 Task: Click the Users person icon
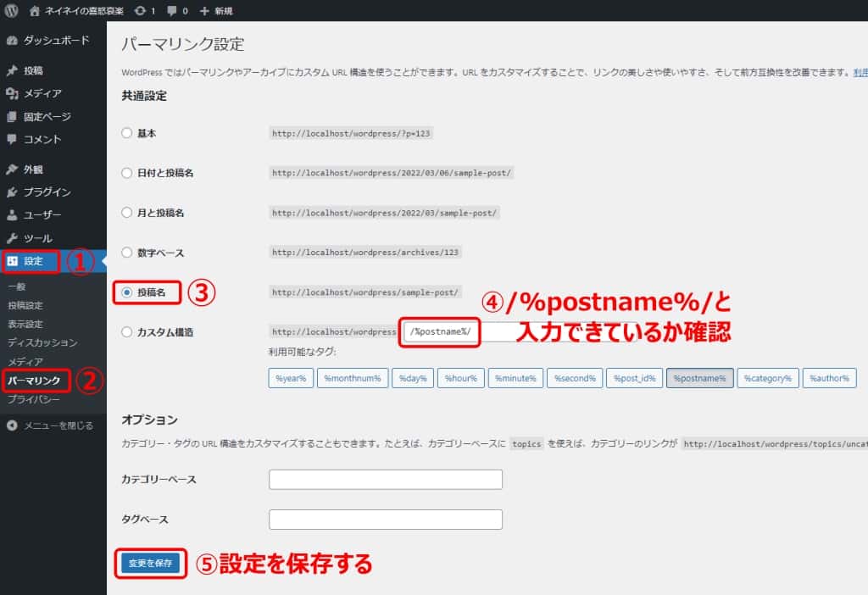pos(12,215)
